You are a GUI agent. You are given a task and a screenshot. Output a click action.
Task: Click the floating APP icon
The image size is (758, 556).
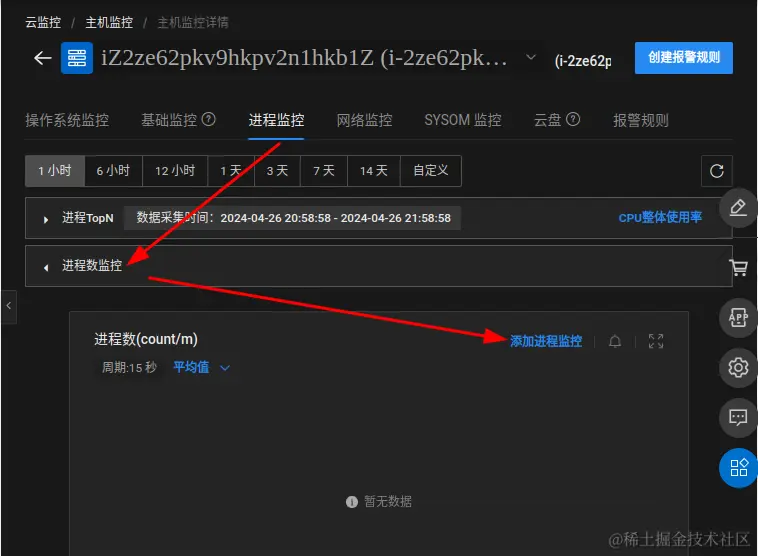tap(738, 318)
